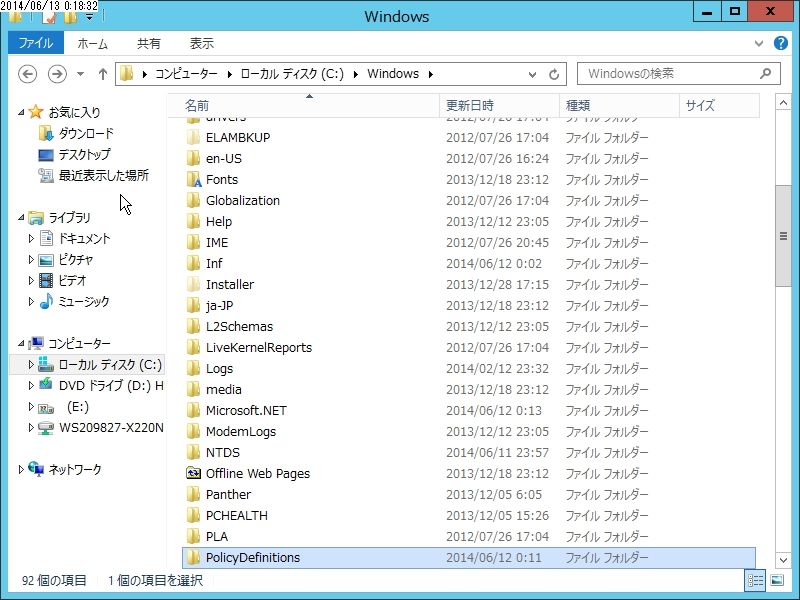Image resolution: width=800 pixels, height=600 pixels.
Task: Open the help question mark icon
Action: click(x=781, y=43)
